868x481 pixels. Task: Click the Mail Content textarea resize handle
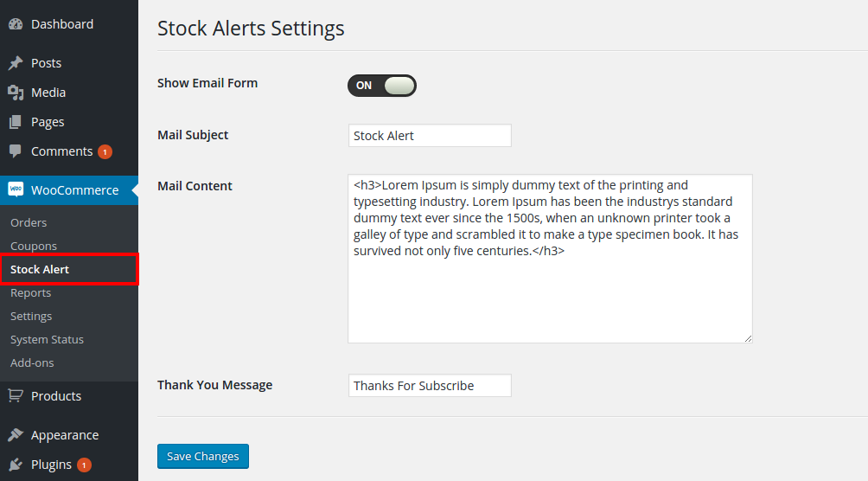(x=748, y=338)
